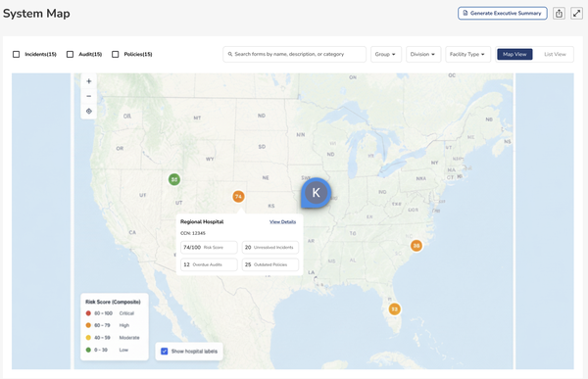588x379 pixels.
Task: Focus the search forms input field
Action: point(294,55)
